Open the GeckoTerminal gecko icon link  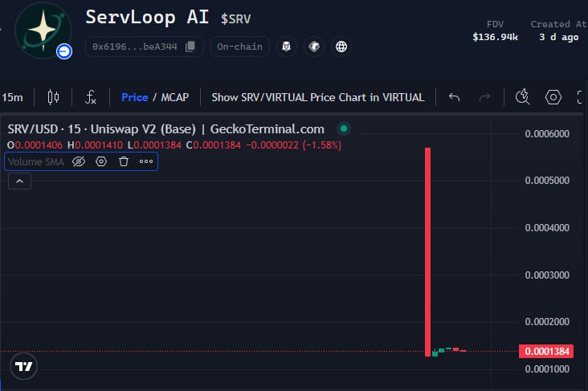(314, 47)
